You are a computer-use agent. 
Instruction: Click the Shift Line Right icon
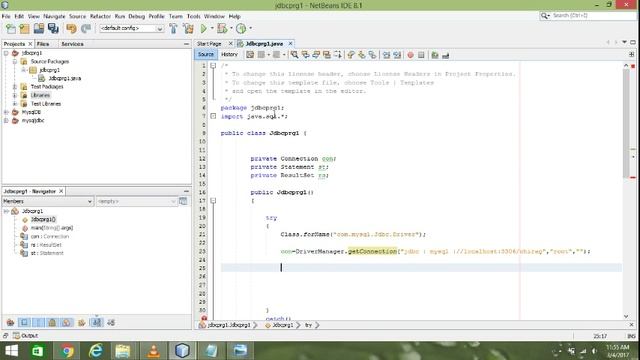tap(397, 55)
